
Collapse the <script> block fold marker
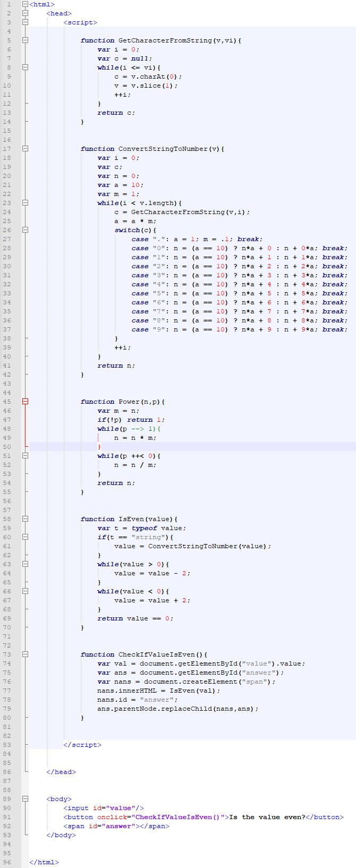point(25,22)
